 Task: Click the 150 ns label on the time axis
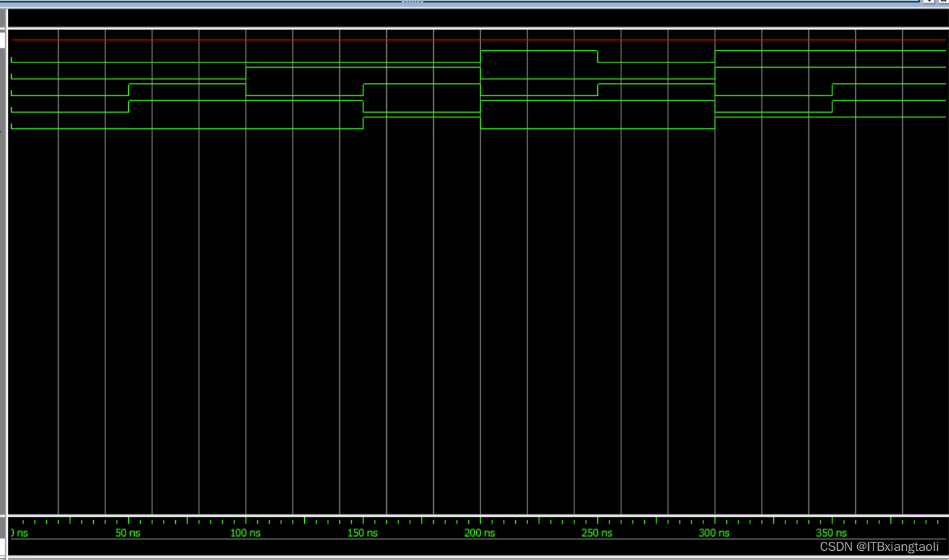point(362,533)
